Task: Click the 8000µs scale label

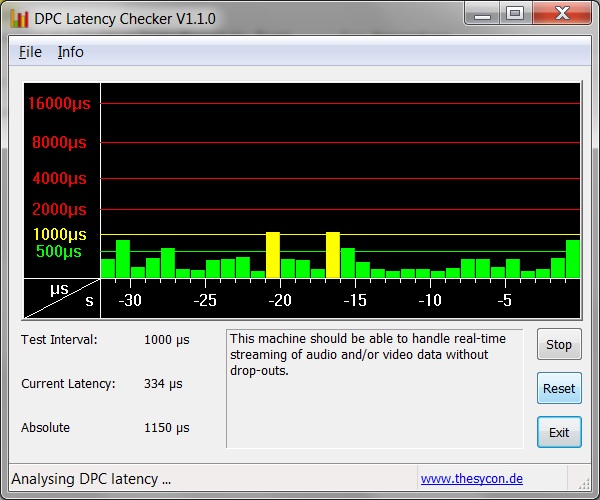Action: point(59,142)
